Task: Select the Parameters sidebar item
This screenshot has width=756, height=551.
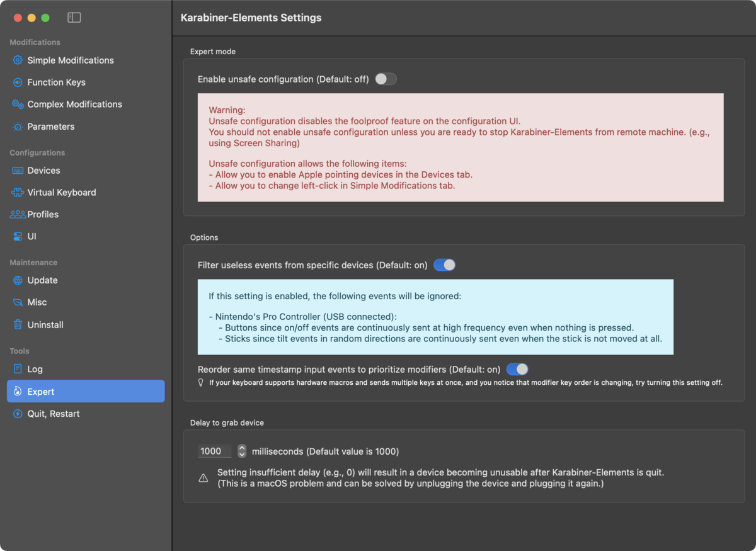Action: click(x=86, y=127)
